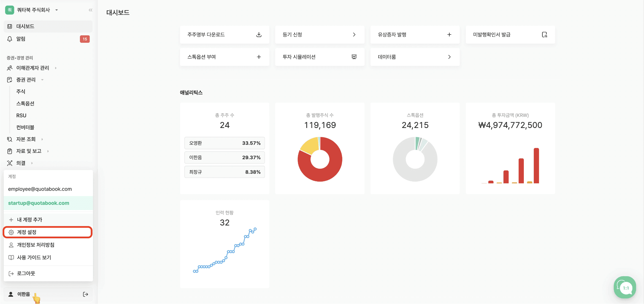This screenshot has width=644, height=305.
Task: Click the 스톡옵션 부여 plus icon
Action: (259, 57)
